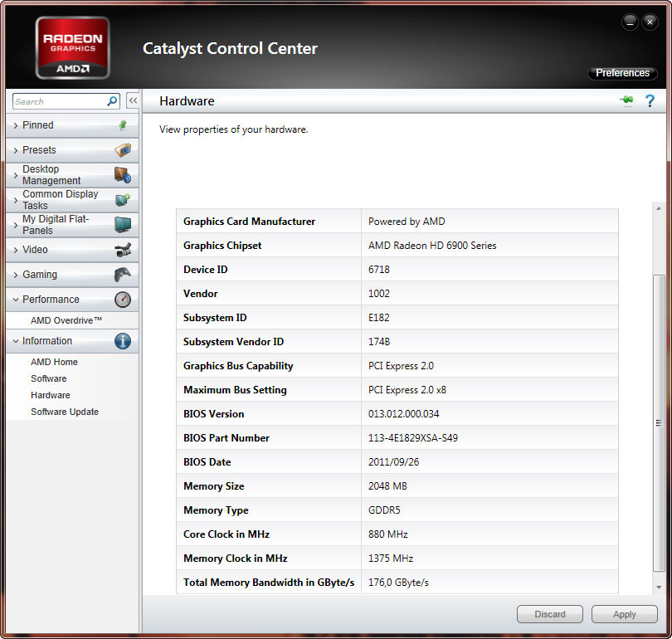Click the 'Graphics Card Manufacturer' label

pyautogui.click(x=249, y=222)
